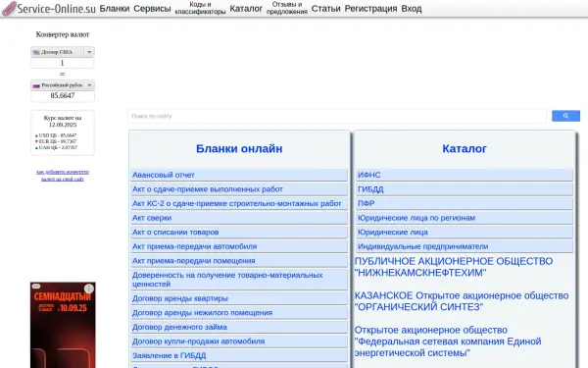Open Акт о списании товаров
This screenshot has width=588, height=368.
tap(239, 232)
